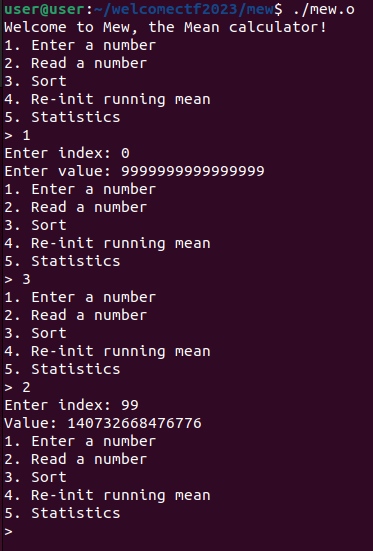
Task: Click the ./mew.o command text
Action: pos(324,9)
